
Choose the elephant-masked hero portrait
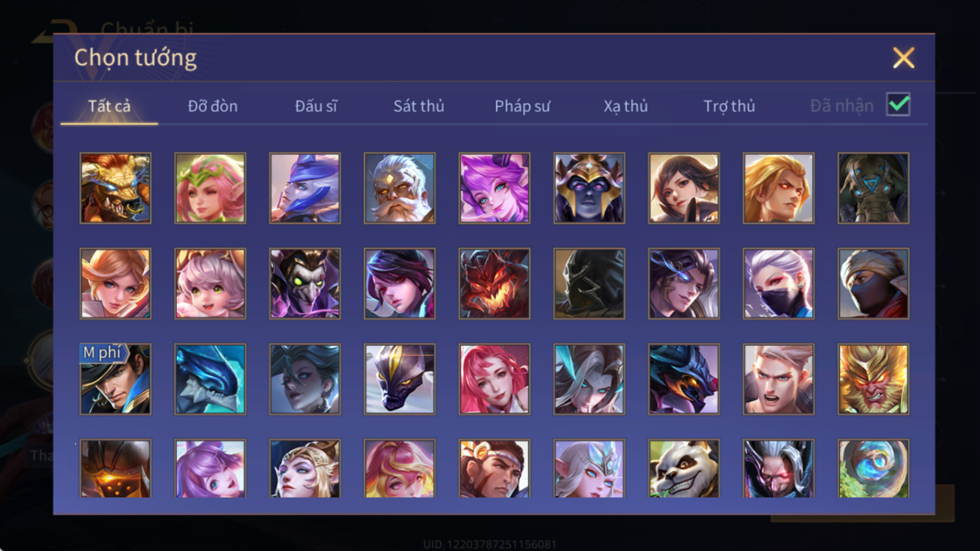tap(873, 188)
